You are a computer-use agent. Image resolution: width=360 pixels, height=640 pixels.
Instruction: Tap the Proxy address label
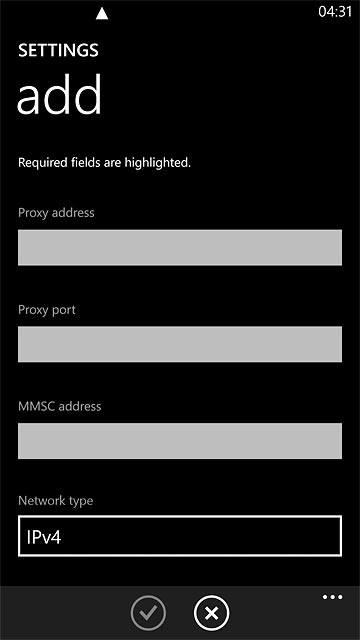point(56,213)
